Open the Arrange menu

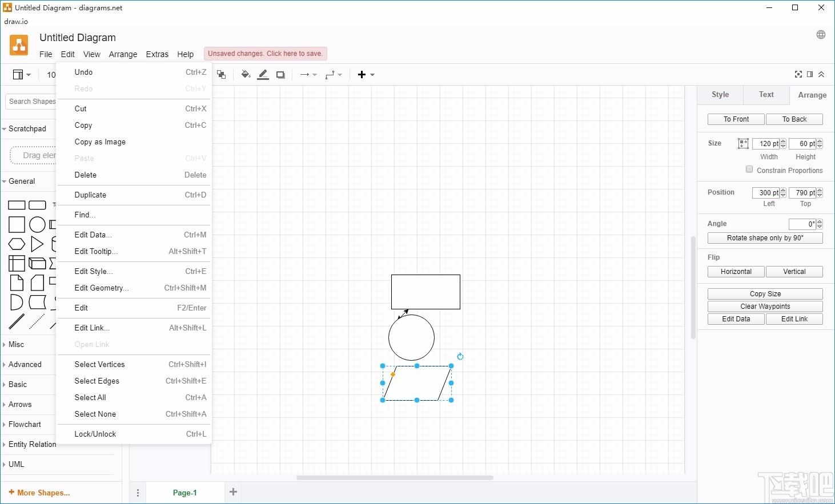pyautogui.click(x=123, y=54)
